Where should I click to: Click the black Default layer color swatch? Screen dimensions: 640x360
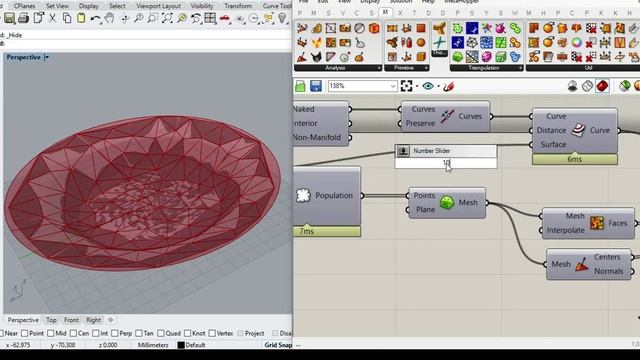[181, 345]
